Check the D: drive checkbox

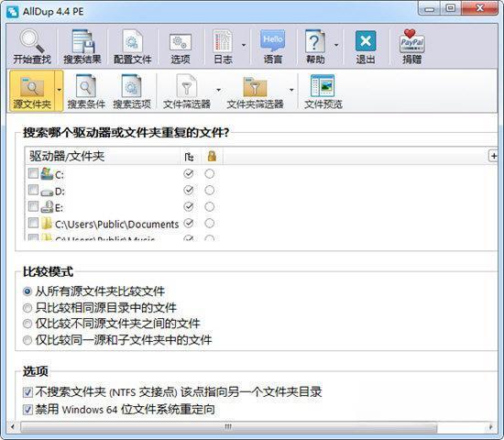point(33,190)
